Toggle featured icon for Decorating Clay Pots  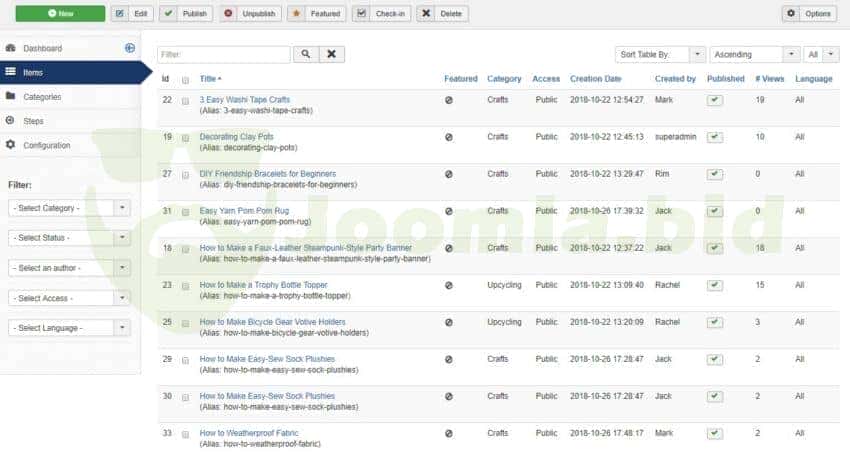[x=448, y=137]
